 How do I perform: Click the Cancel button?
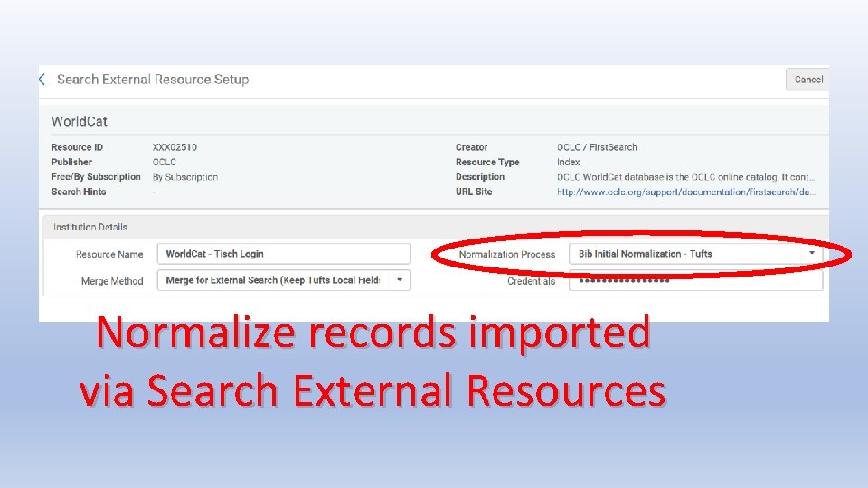click(x=807, y=80)
